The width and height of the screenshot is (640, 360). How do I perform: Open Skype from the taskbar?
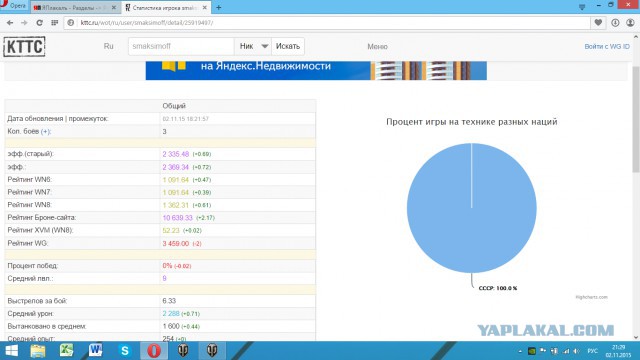point(124,351)
